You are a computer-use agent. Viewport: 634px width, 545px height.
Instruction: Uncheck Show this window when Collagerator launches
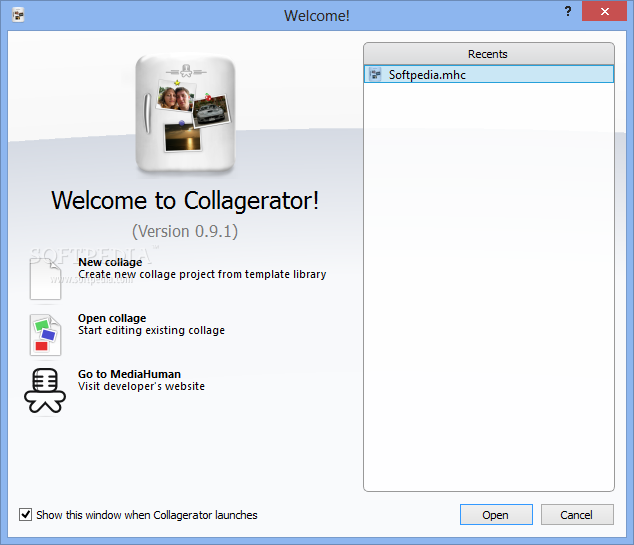25,515
